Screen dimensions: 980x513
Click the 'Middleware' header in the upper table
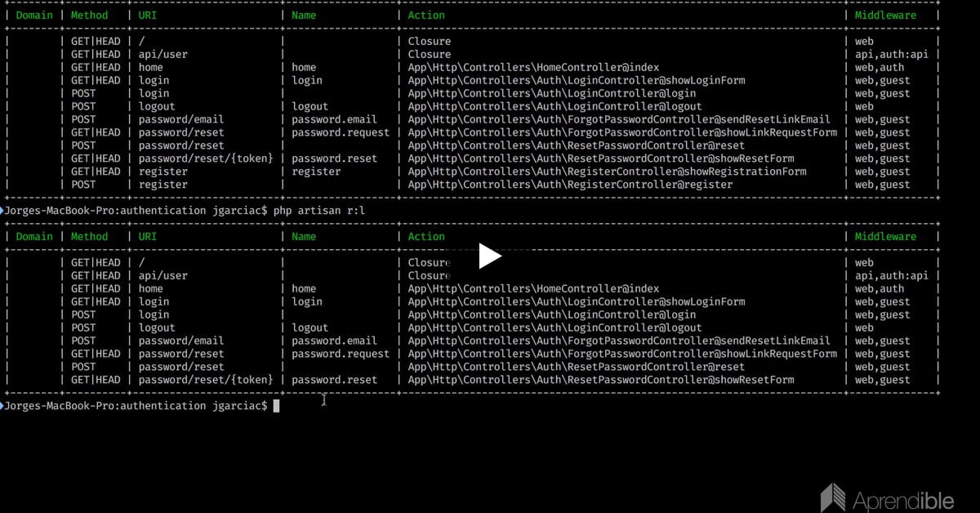coord(885,15)
